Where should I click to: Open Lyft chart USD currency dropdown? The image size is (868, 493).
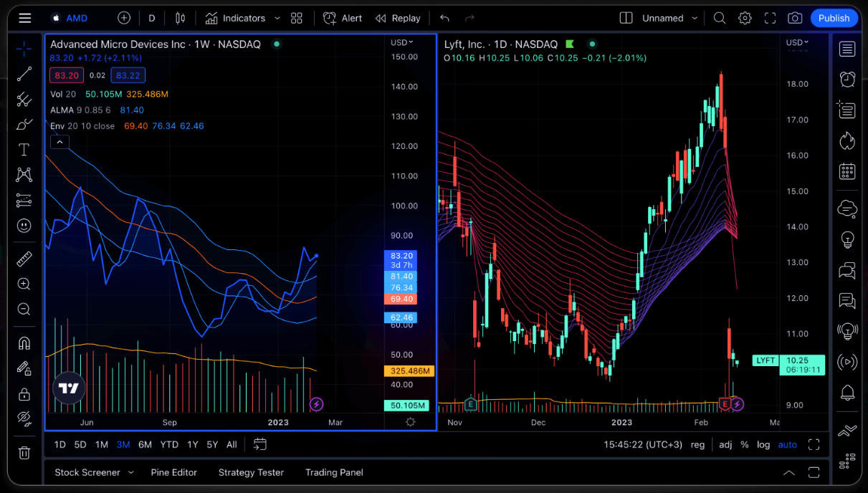797,42
